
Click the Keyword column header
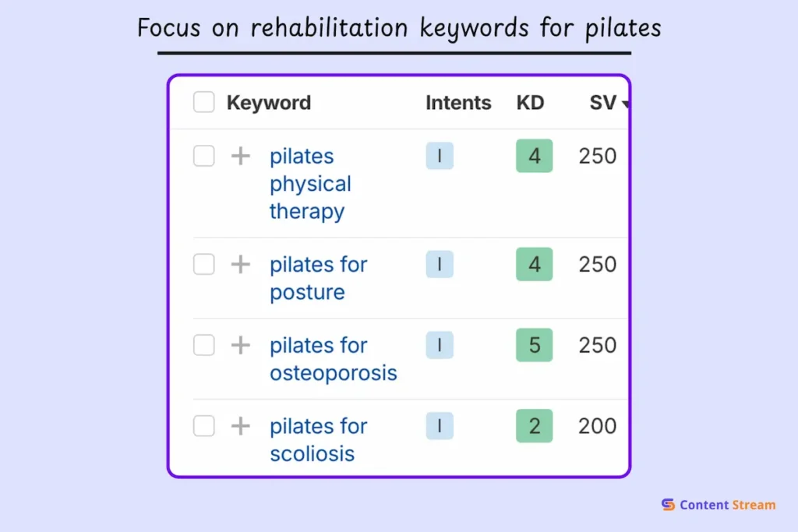click(x=269, y=102)
